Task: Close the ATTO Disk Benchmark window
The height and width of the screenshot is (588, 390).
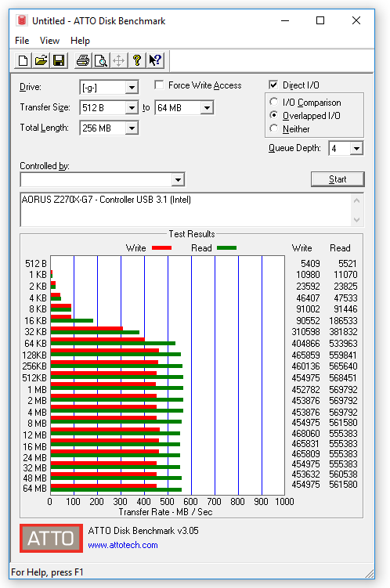Action: pos(356,20)
